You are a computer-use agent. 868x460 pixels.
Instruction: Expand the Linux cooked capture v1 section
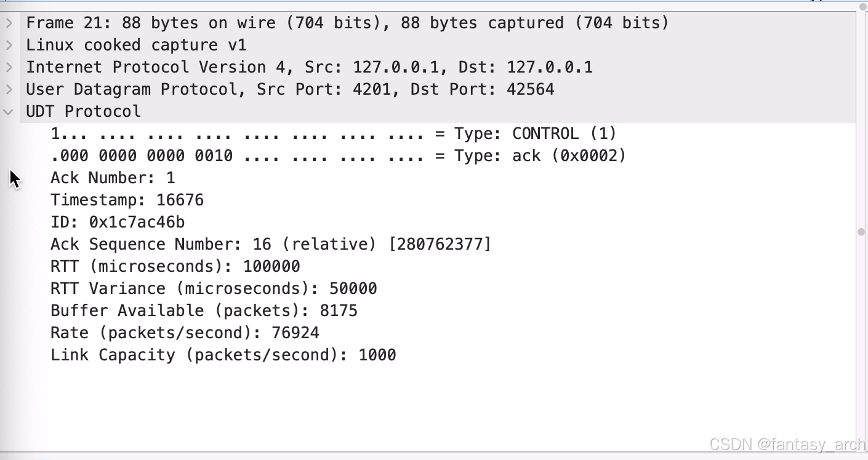coord(9,45)
